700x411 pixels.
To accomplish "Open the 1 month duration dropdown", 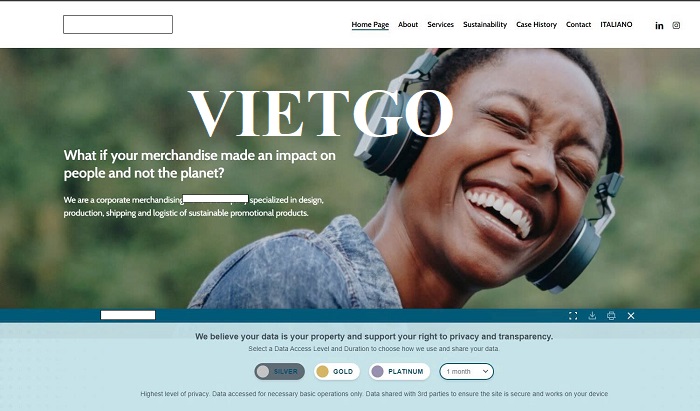I will tap(467, 371).
